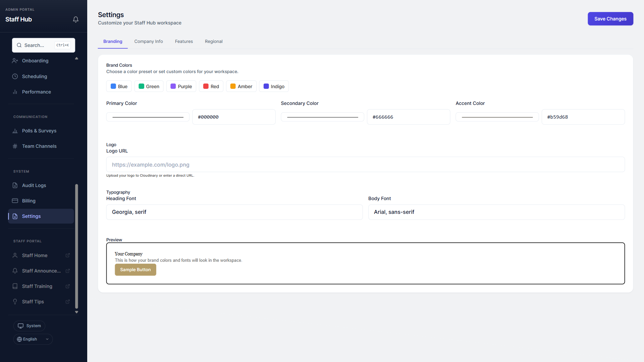The image size is (644, 362).
Task: Switch to the Regional tab
Action: (x=214, y=41)
